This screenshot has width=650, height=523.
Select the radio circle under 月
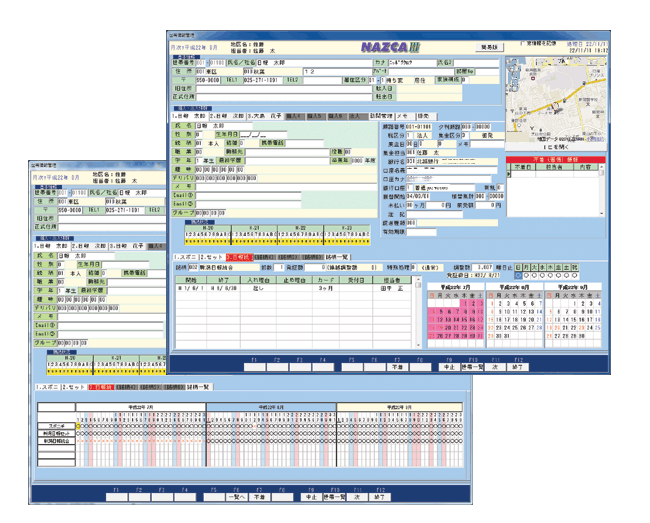pyautogui.click(x=526, y=275)
